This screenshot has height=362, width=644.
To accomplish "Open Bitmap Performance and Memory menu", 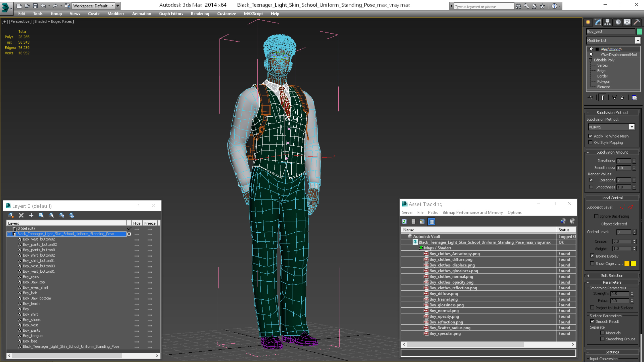I will (x=472, y=212).
